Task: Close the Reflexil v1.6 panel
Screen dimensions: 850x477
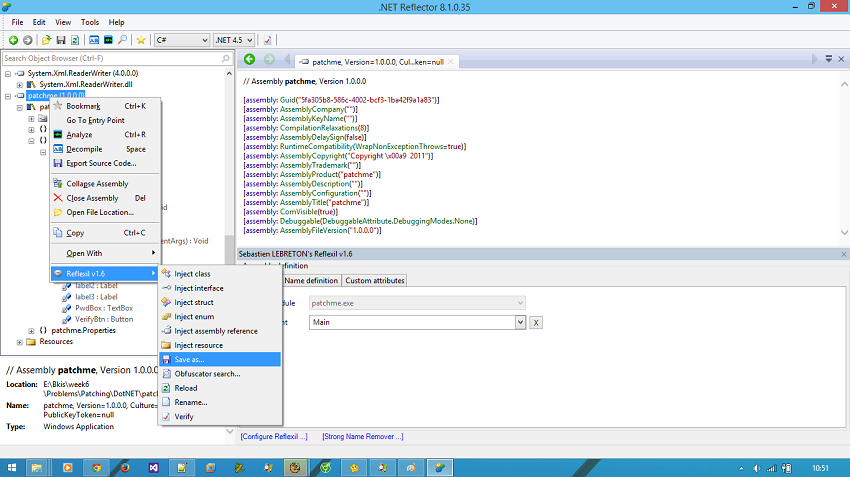Action: (843, 254)
